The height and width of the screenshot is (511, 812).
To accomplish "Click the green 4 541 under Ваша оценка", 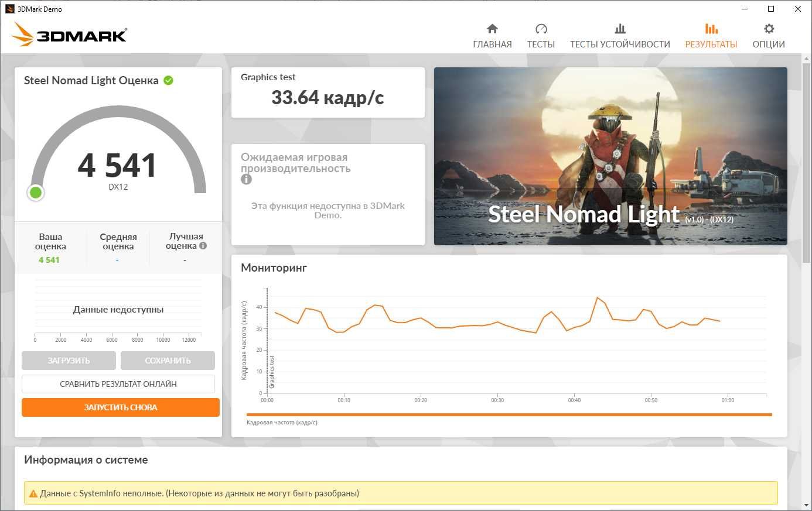I will point(49,260).
